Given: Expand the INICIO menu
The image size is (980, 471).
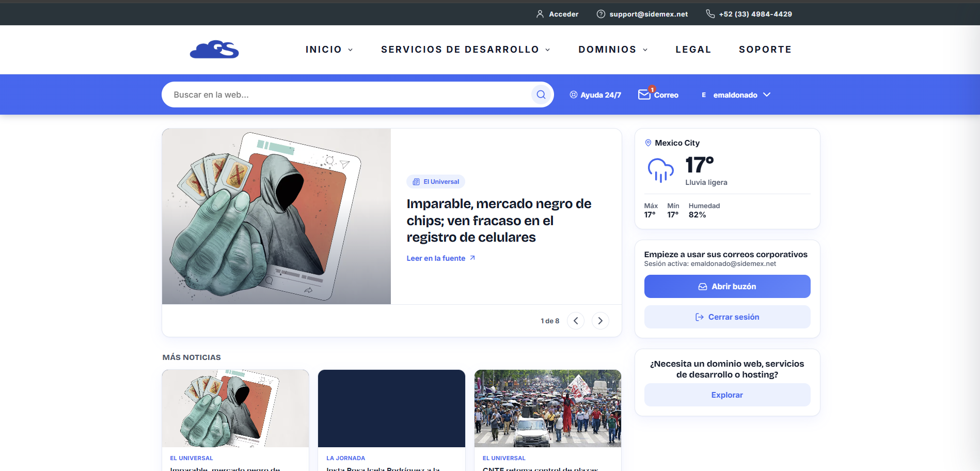Looking at the screenshot, I should pos(329,50).
